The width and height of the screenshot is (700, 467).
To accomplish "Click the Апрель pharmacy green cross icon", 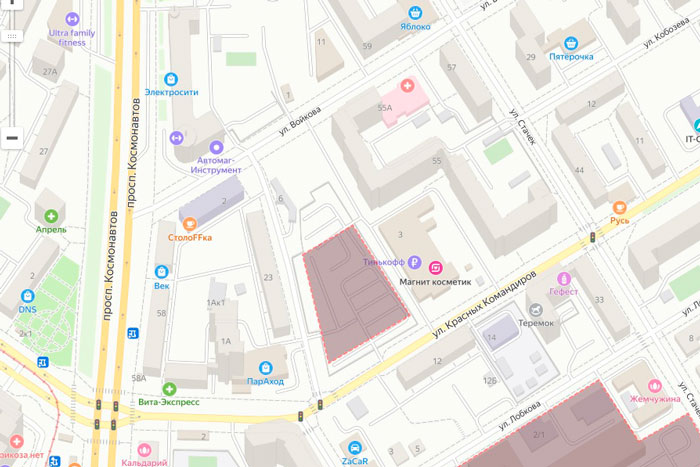I will [x=51, y=216].
